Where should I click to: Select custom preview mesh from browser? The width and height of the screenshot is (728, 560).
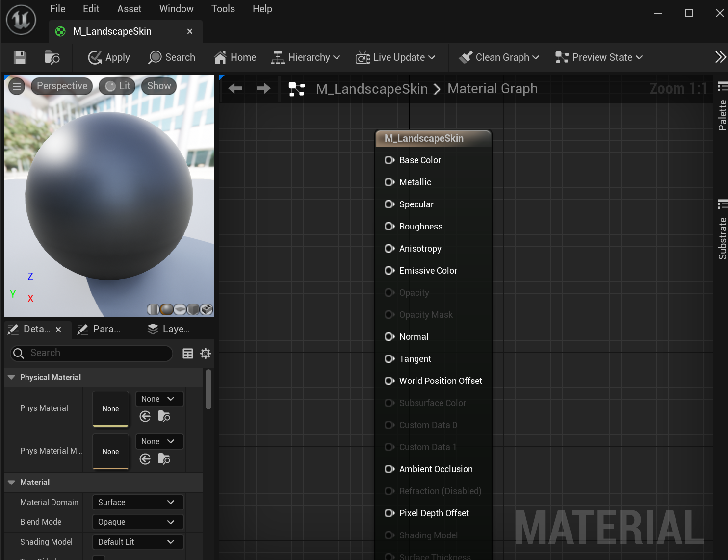206,309
